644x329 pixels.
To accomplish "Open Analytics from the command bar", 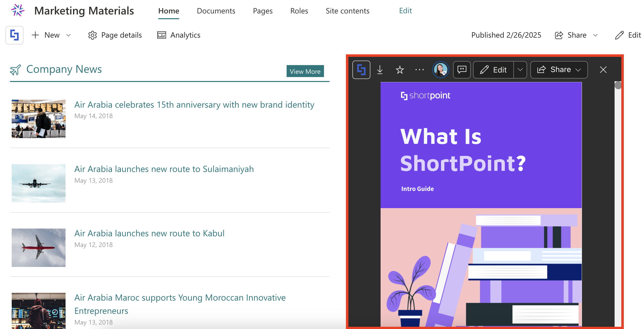I will coord(179,35).
